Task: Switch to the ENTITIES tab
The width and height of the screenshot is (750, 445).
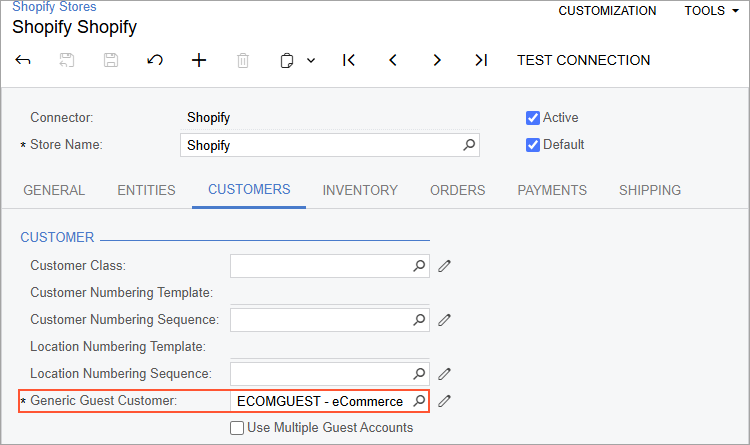Action: click(x=146, y=190)
